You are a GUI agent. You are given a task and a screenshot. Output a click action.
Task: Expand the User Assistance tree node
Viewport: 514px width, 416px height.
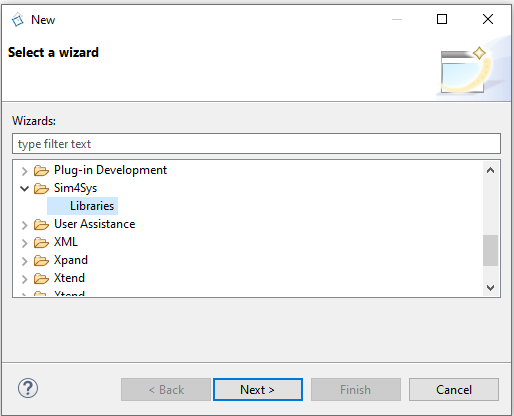tap(24, 225)
